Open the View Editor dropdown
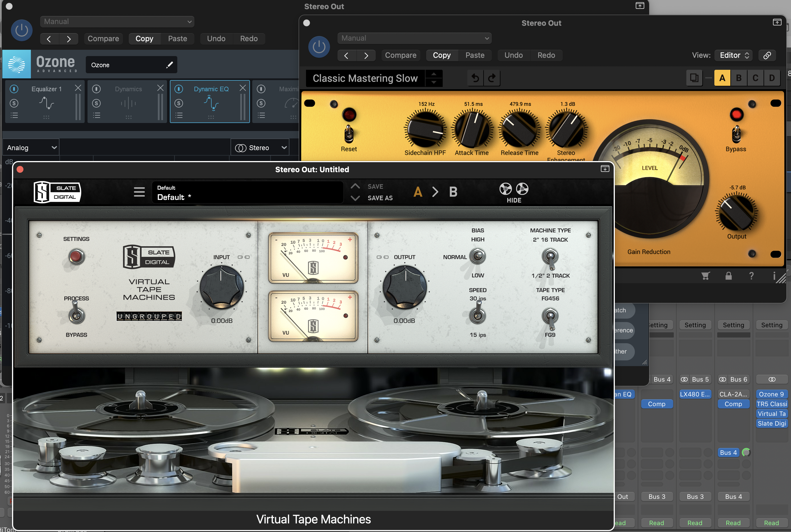 click(x=734, y=55)
